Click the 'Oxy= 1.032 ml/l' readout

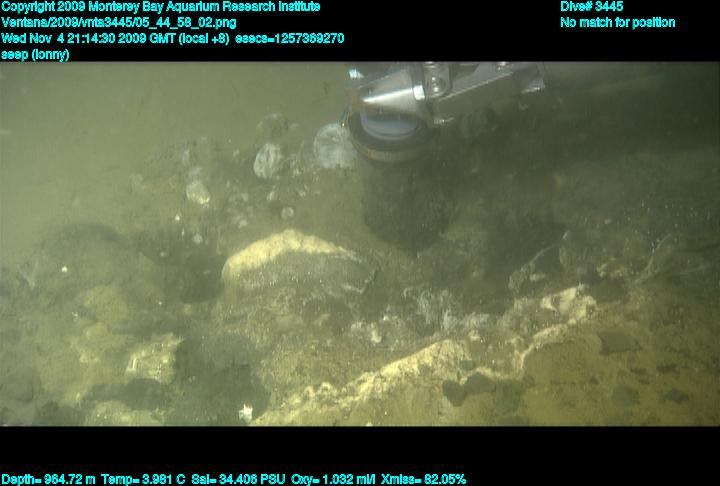point(333,479)
